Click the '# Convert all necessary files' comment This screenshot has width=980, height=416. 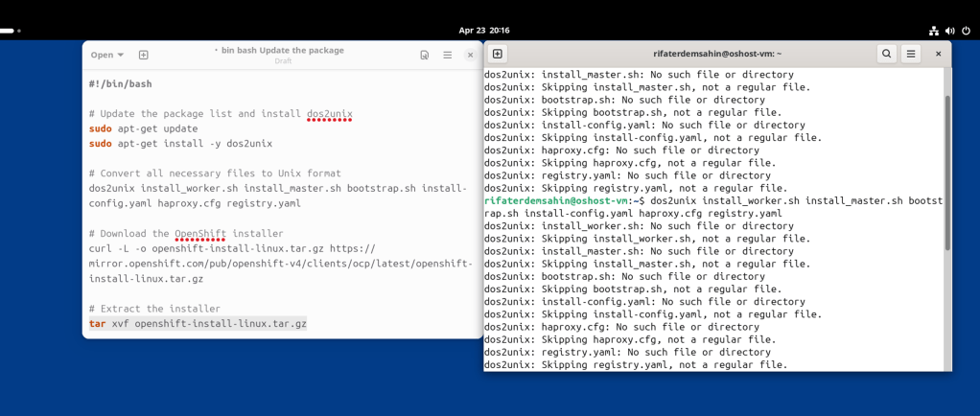215,173
